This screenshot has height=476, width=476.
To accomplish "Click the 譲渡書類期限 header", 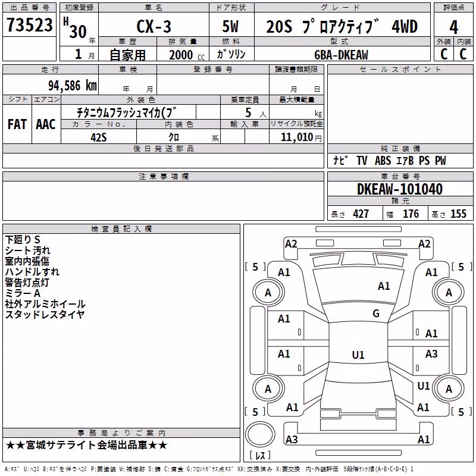I will click(296, 69).
